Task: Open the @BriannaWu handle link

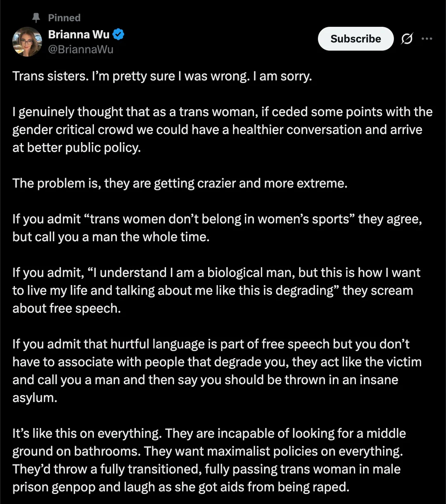Action: click(x=81, y=50)
